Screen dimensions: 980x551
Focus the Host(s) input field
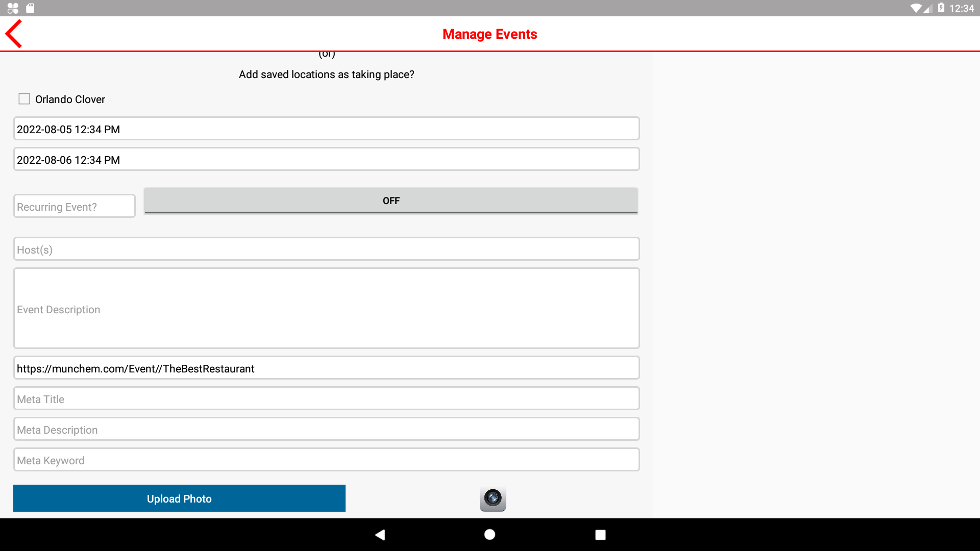[326, 249]
